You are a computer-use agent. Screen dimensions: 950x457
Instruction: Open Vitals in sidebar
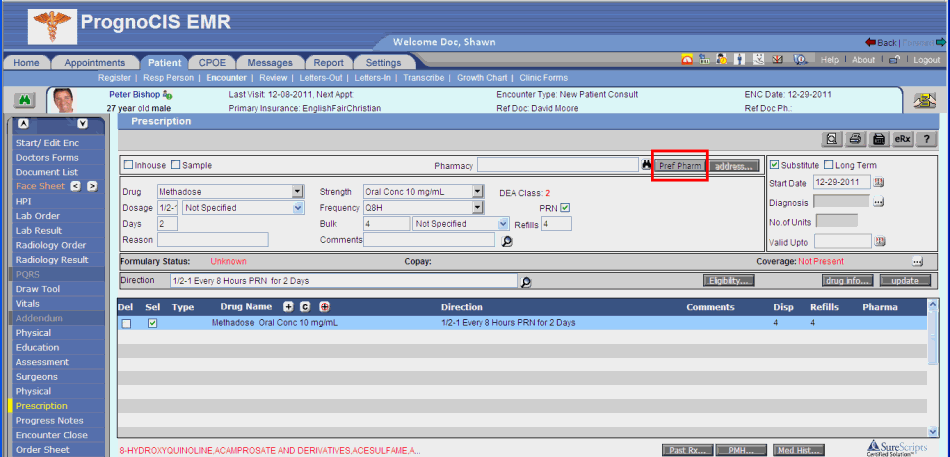(28, 304)
